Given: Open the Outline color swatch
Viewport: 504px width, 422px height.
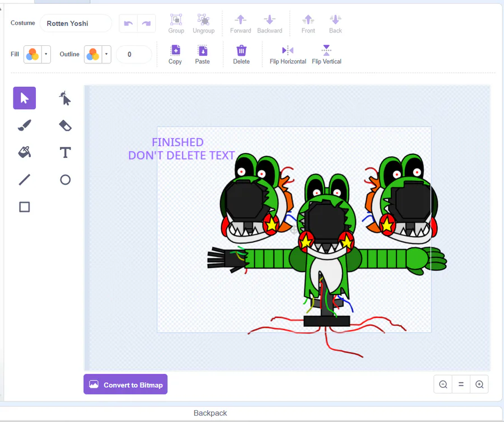Looking at the screenshot, I should point(93,54).
